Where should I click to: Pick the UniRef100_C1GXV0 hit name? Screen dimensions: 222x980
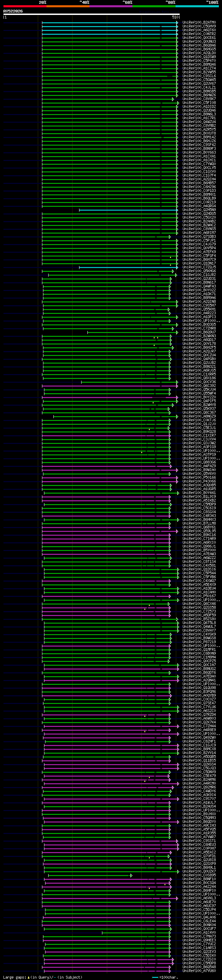[x=199, y=172]
